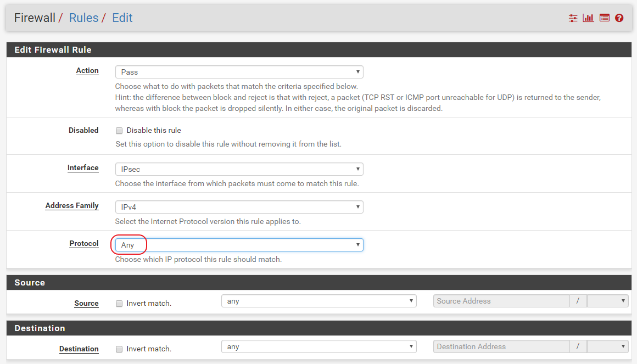Open the related status bar-chart icon
Screen dimensions: 637x364
[x=588, y=18]
